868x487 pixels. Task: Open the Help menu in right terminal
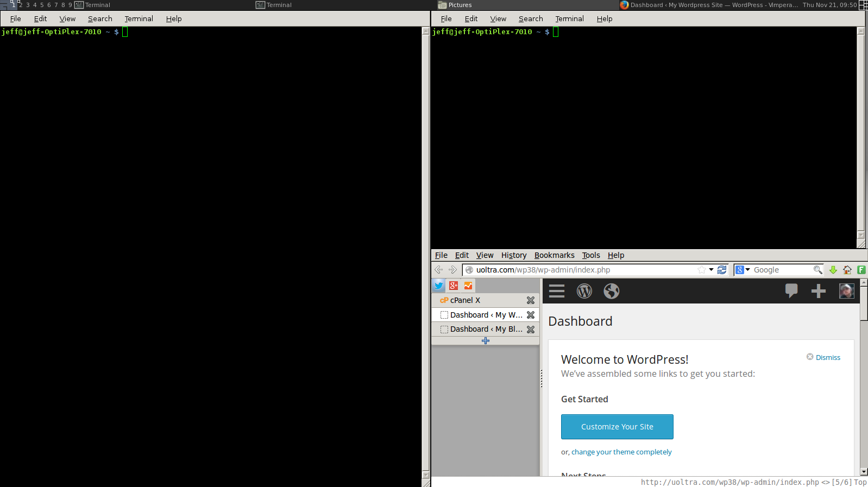point(605,18)
